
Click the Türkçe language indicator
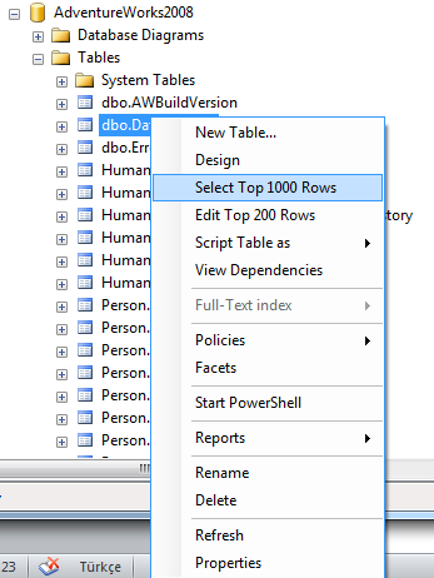pos(100,567)
